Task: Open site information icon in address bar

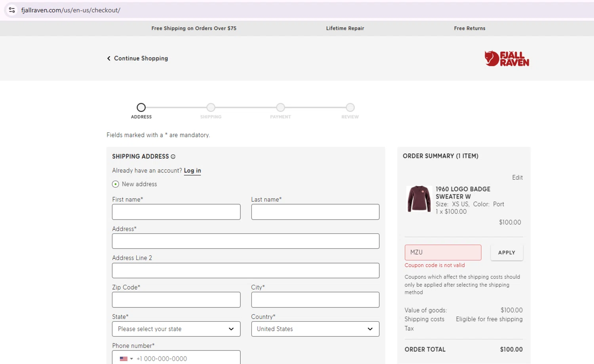Action: (x=12, y=10)
